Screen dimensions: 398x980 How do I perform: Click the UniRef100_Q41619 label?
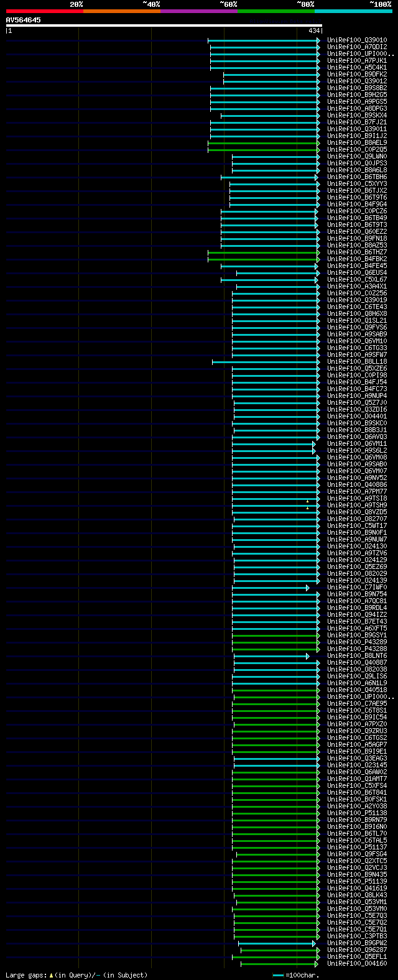pos(357,889)
